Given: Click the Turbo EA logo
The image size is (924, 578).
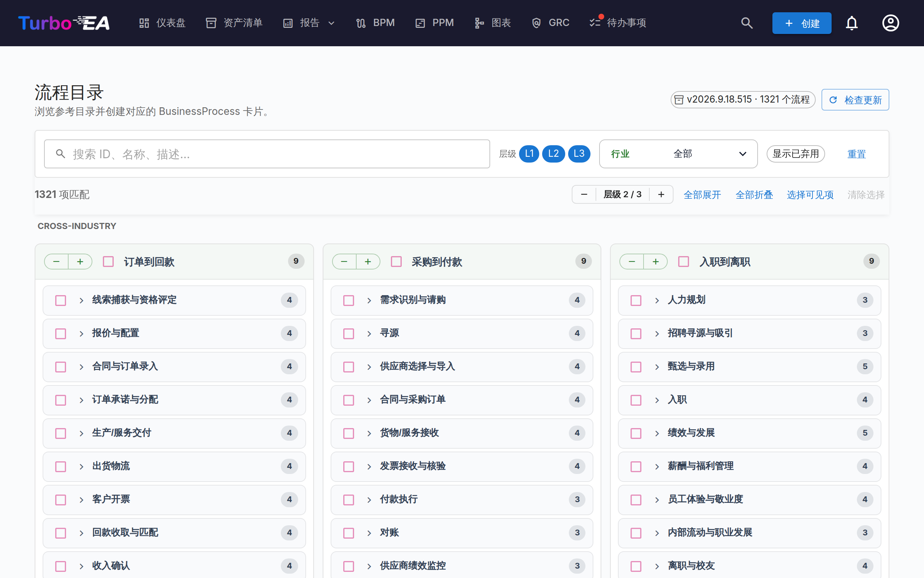Looking at the screenshot, I should coord(64,23).
